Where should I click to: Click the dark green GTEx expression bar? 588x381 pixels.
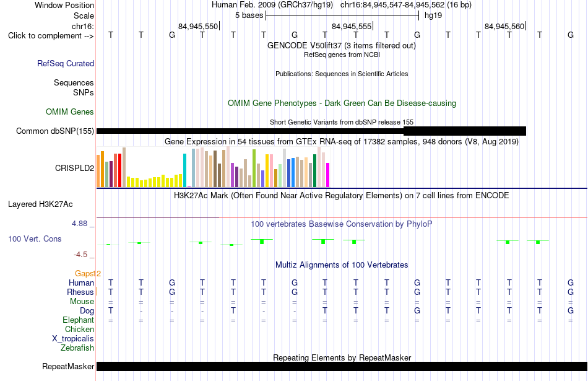[315, 170]
